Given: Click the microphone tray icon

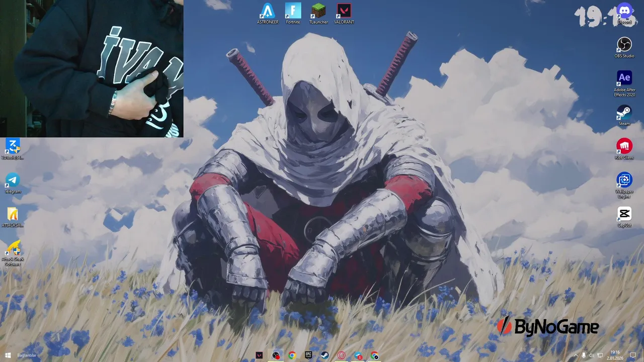Looking at the screenshot, I should [x=584, y=355].
